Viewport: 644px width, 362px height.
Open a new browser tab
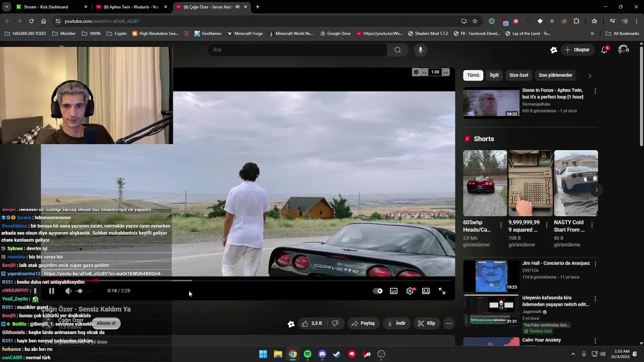[258, 7]
